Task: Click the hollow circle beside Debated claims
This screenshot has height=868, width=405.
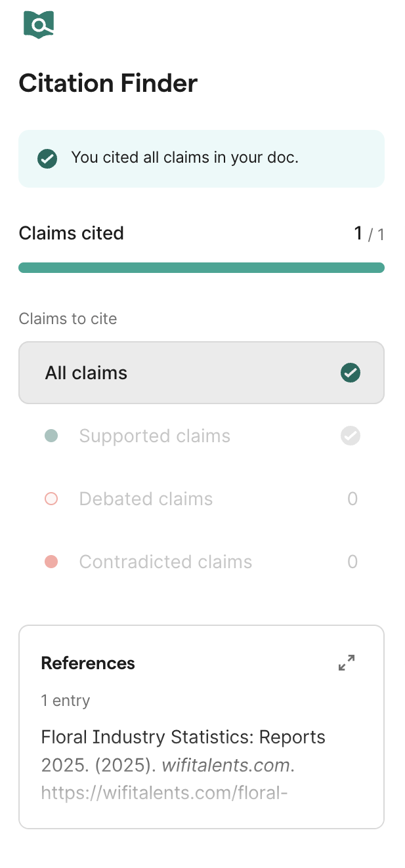Action: pyautogui.click(x=51, y=499)
